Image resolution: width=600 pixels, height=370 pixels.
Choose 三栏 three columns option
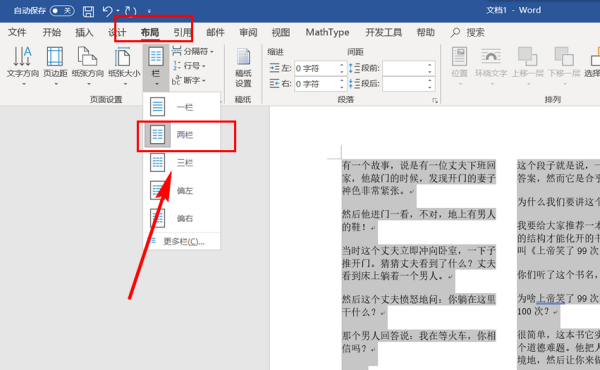[182, 163]
